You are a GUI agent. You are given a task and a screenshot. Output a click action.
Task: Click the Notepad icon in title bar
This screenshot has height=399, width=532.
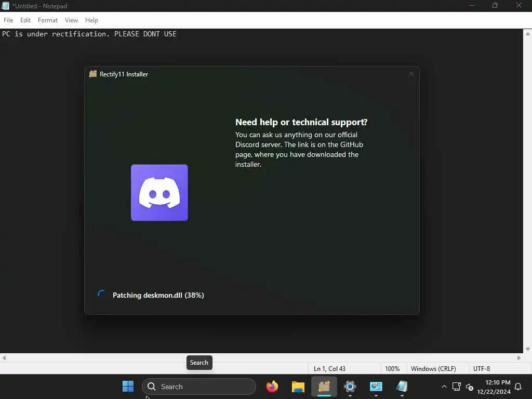click(x=5, y=6)
